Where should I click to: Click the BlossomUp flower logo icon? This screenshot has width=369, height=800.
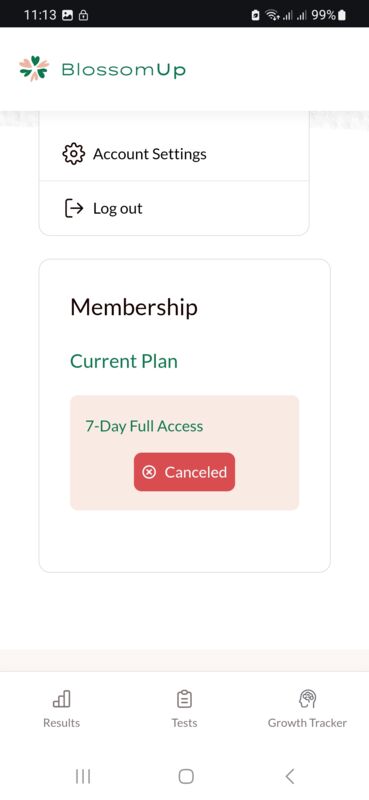click(34, 68)
